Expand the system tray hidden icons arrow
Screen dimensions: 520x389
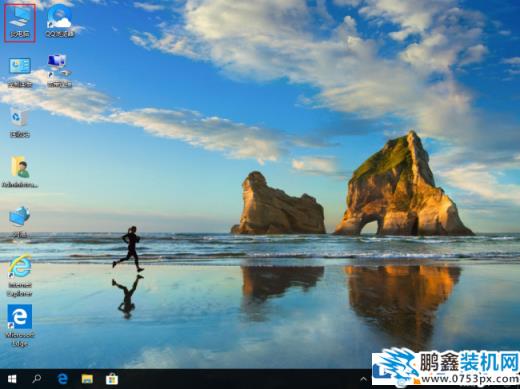(x=364, y=379)
